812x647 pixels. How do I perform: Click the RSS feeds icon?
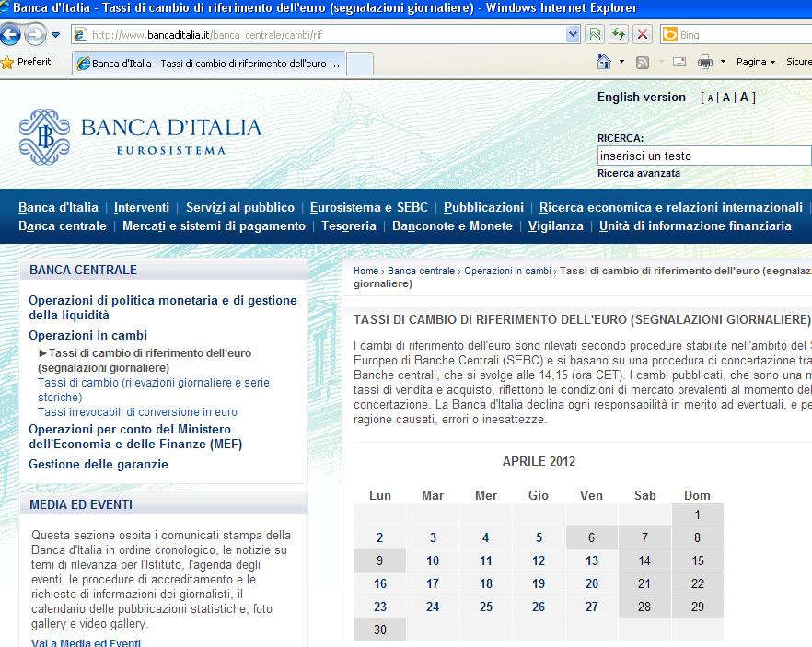(643, 63)
